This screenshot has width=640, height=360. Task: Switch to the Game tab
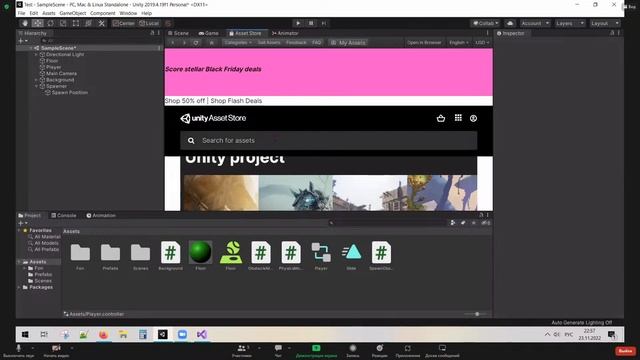coord(209,33)
